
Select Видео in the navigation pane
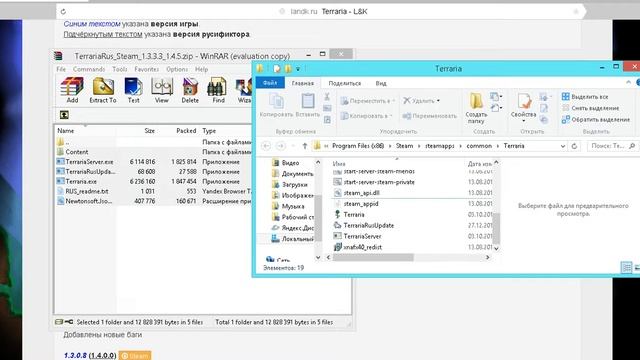[286, 162]
